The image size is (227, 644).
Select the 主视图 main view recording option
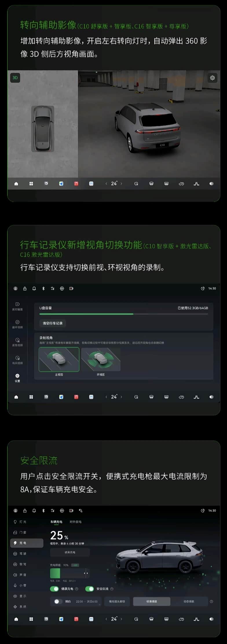pyautogui.click(x=59, y=359)
